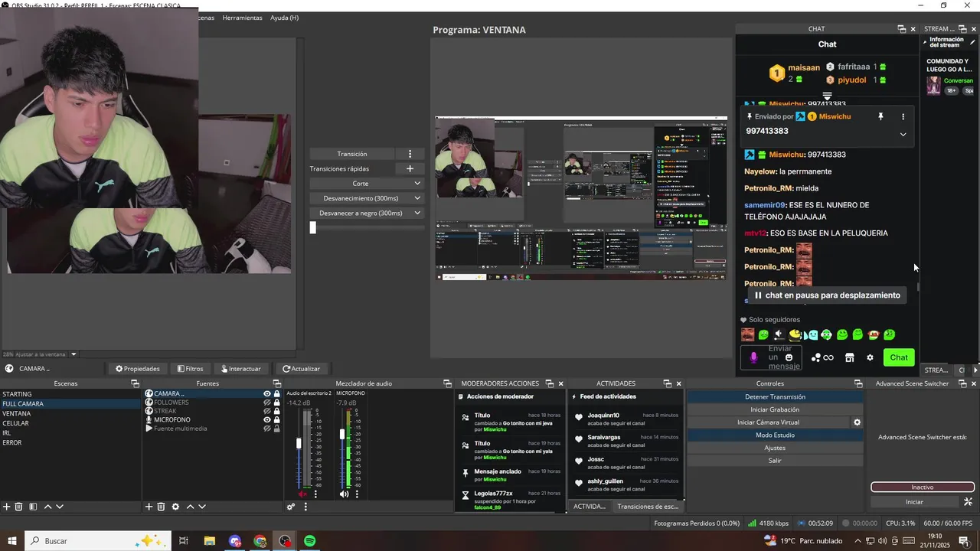980x551 pixels.
Task: Delete the selected scene with the trash icon
Action: (x=19, y=507)
